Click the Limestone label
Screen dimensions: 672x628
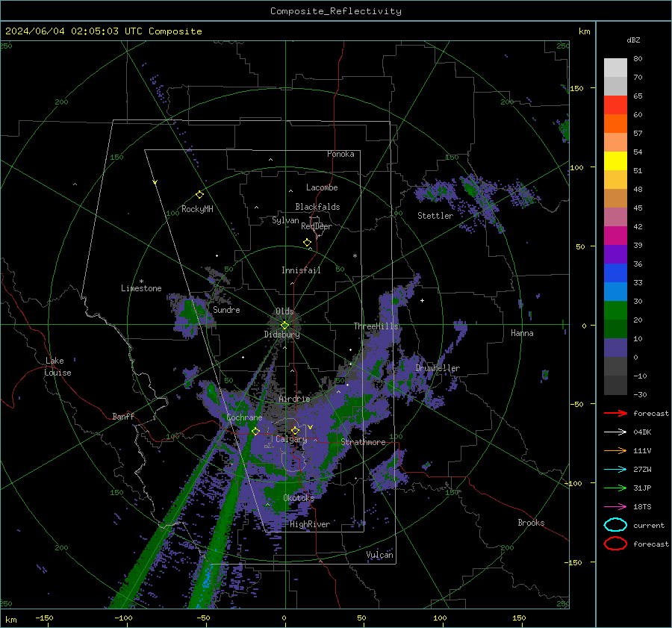click(141, 288)
